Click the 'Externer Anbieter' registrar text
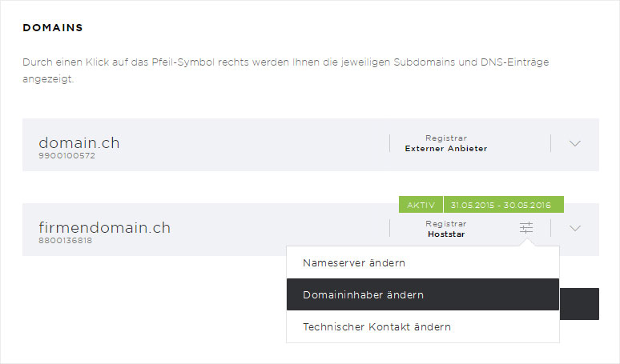The image size is (620, 364). (x=446, y=149)
